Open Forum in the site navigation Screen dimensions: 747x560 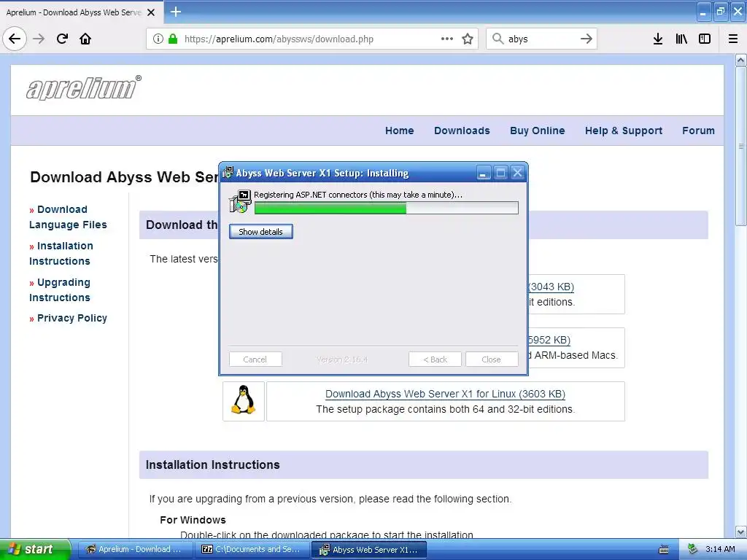point(698,131)
